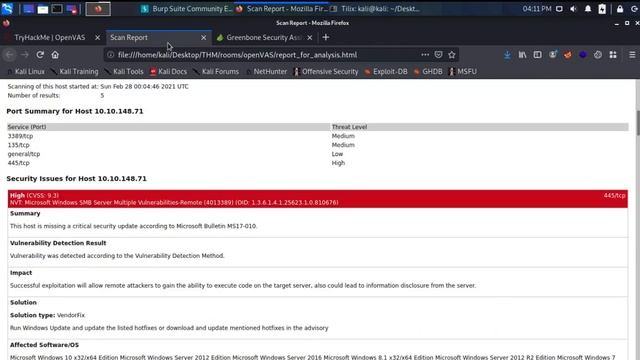
Task: Go forward one page in Firefox
Action: click(x=24, y=55)
